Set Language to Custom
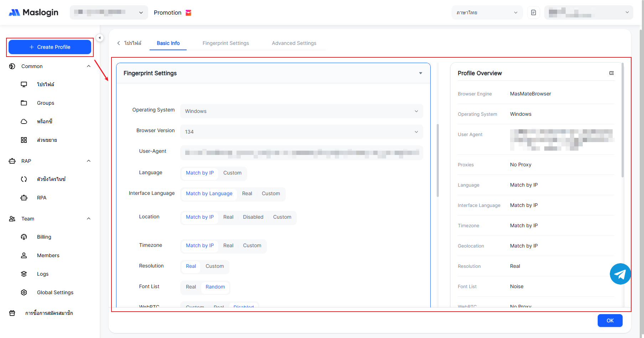Viewport: 644px width, 338px height. point(232,173)
